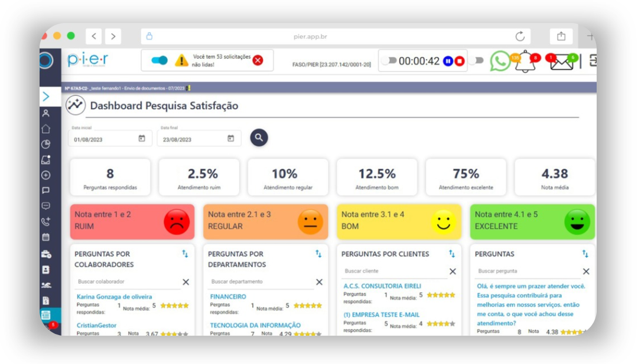Viewport: 638px width, 364px height.
Task: Click the Buscar colaborador search field
Action: click(x=128, y=281)
